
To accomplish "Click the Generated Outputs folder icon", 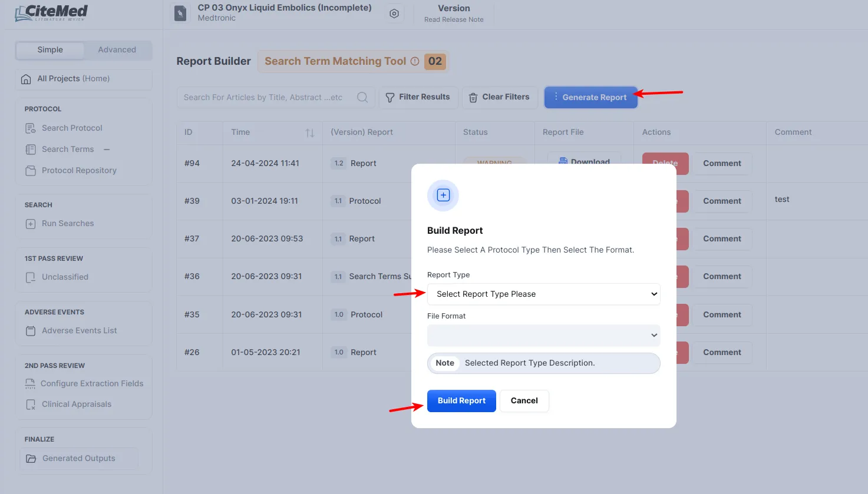I will pyautogui.click(x=31, y=459).
